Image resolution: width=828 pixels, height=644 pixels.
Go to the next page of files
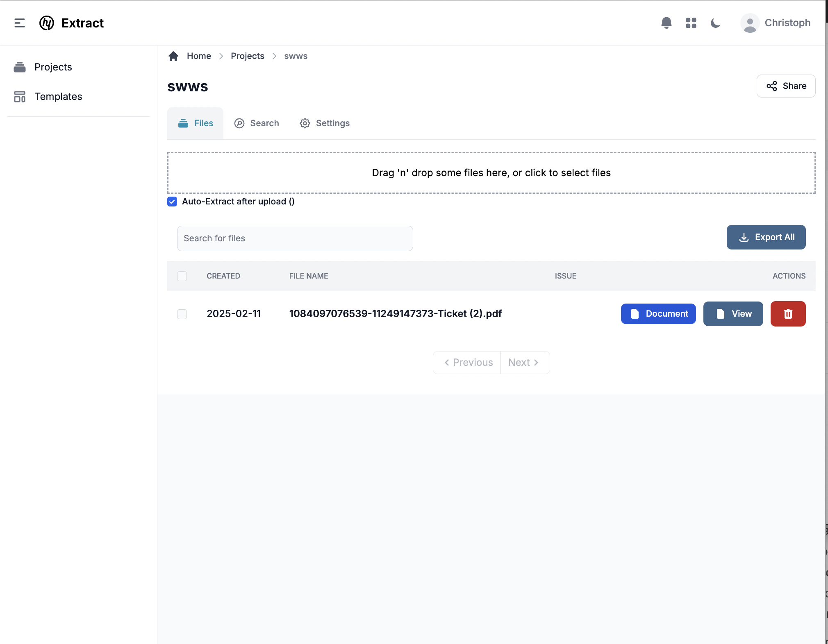[525, 362]
